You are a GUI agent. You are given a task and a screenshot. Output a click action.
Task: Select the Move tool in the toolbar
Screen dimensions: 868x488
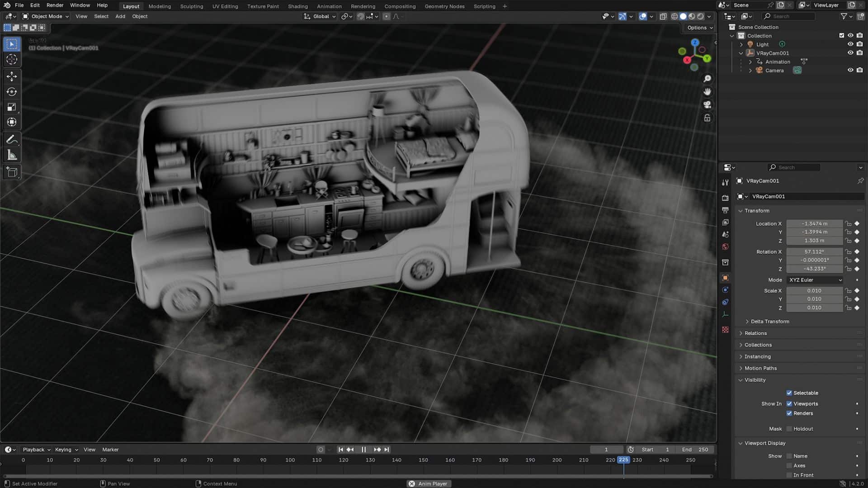[x=12, y=76]
